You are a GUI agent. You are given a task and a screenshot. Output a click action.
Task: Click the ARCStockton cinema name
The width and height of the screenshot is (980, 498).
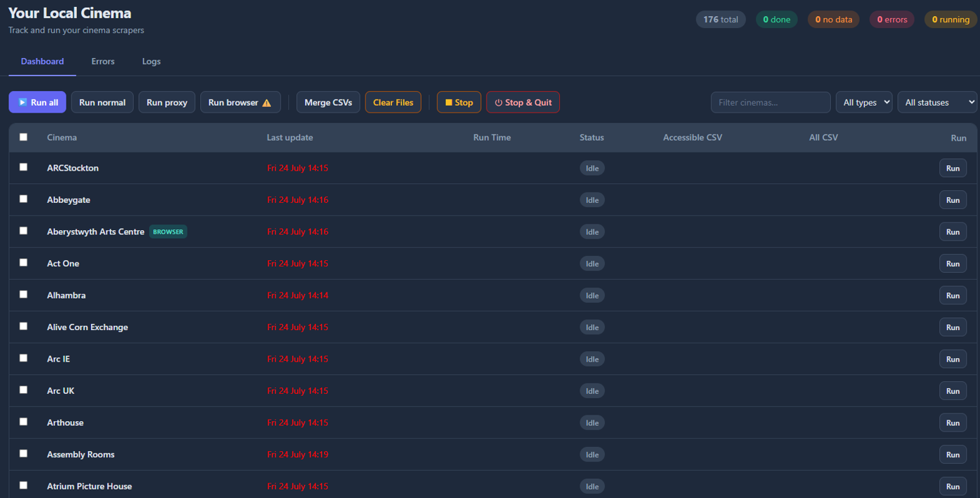[73, 168]
